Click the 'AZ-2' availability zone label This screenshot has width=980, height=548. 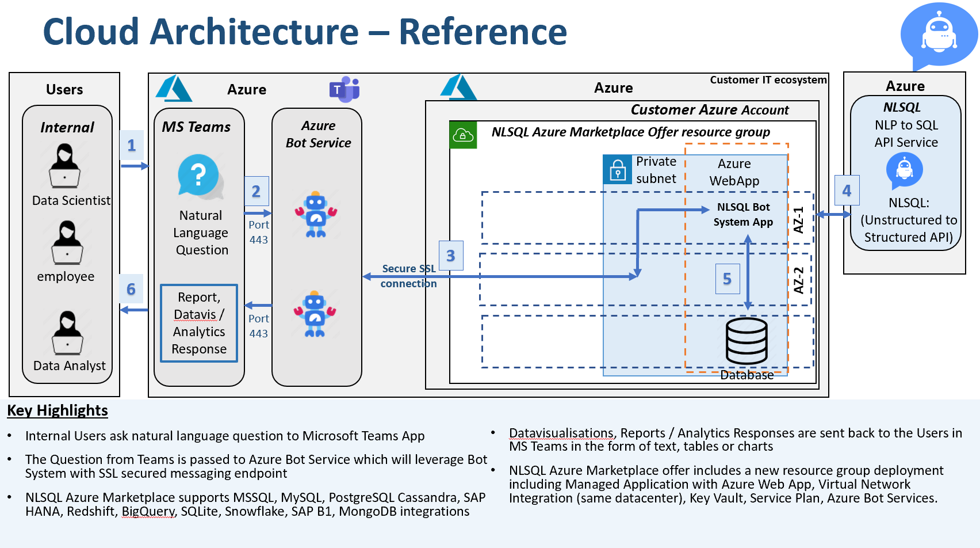point(798,280)
